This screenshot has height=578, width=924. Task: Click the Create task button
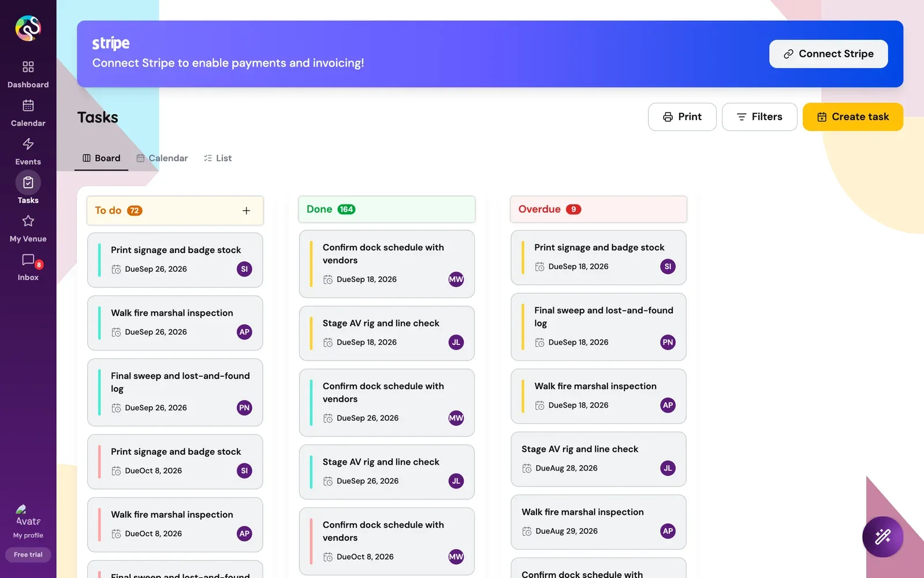(852, 117)
